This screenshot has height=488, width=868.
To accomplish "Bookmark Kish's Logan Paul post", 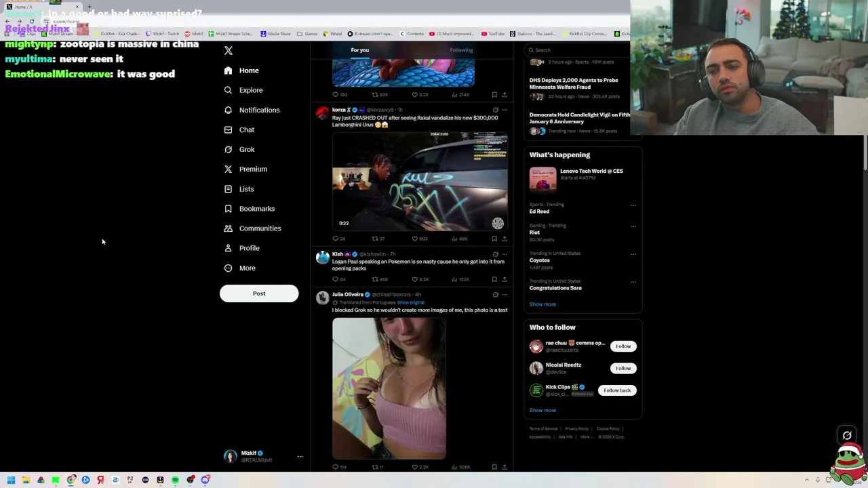I will click(494, 279).
